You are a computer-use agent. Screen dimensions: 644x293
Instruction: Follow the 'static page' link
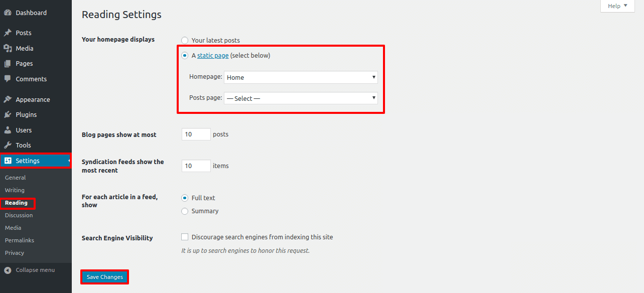pos(213,56)
